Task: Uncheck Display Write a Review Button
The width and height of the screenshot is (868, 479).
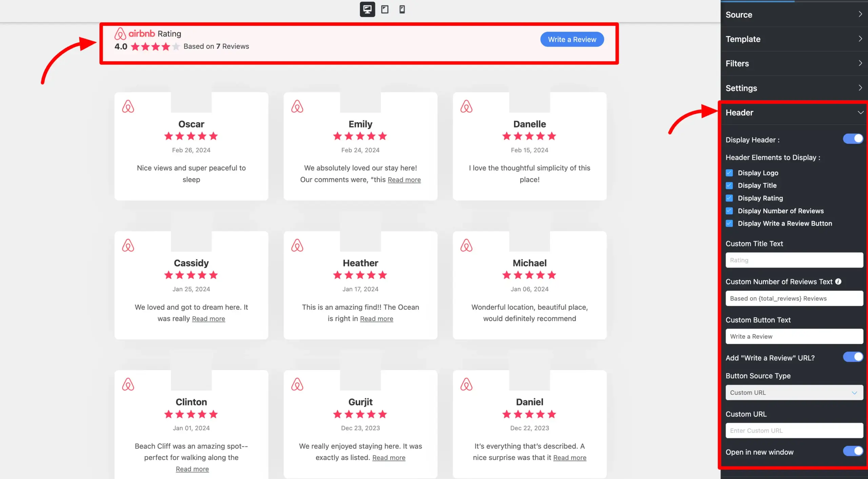Action: coord(729,224)
